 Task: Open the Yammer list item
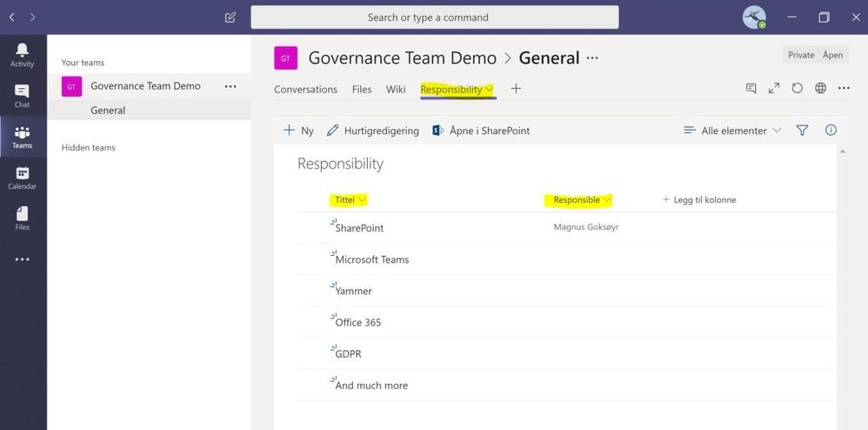click(354, 291)
